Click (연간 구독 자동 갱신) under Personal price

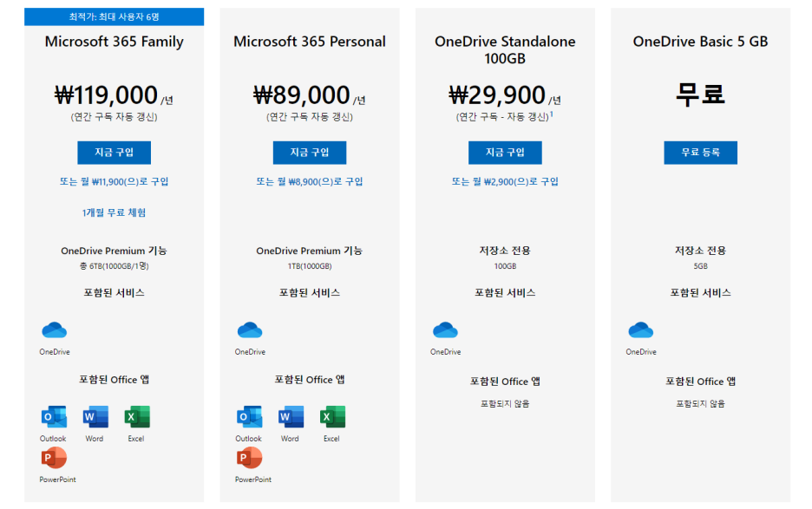pyautogui.click(x=310, y=117)
